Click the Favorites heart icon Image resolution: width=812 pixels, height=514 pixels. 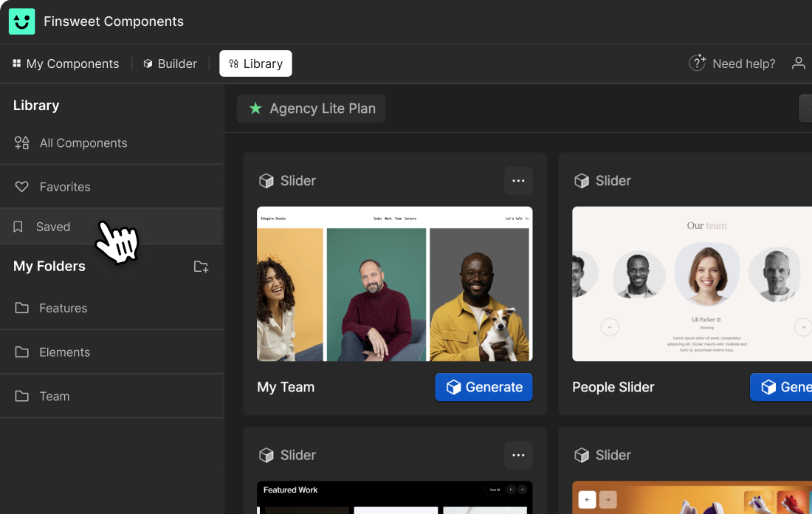[21, 187]
